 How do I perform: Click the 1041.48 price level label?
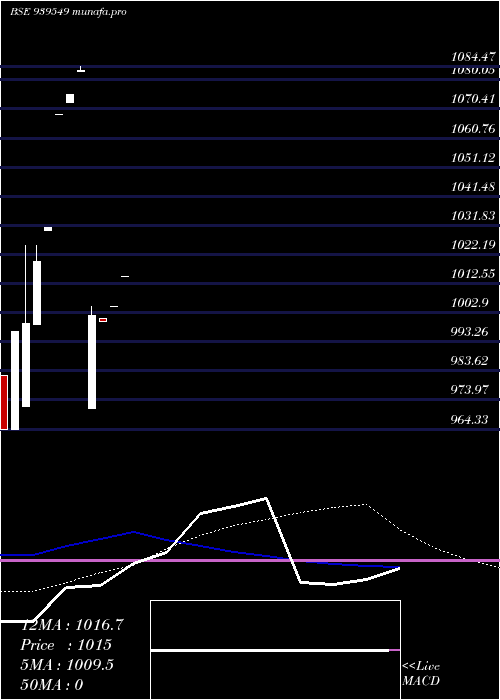pos(473,187)
